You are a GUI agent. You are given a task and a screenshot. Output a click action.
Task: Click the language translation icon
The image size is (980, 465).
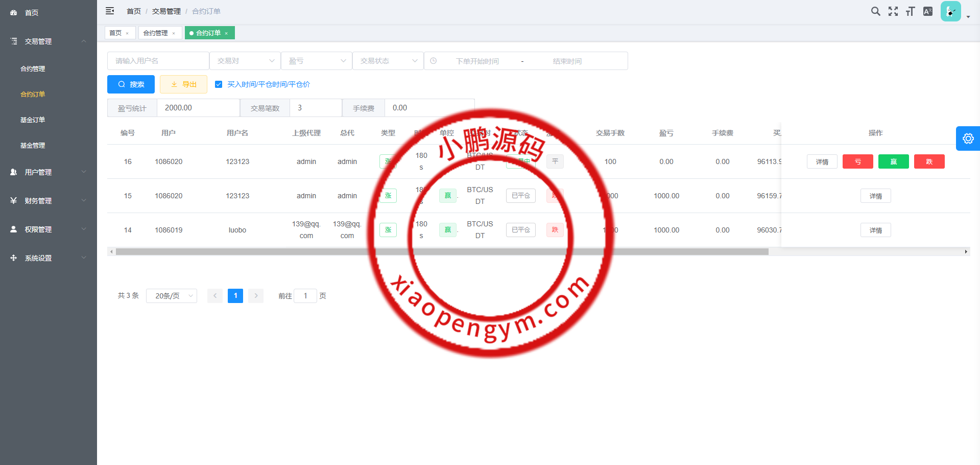928,11
